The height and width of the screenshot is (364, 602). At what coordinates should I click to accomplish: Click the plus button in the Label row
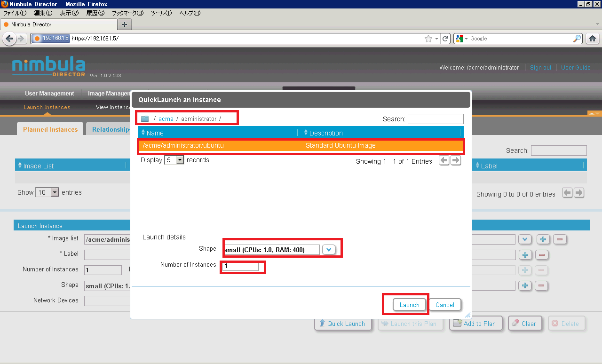click(x=525, y=255)
